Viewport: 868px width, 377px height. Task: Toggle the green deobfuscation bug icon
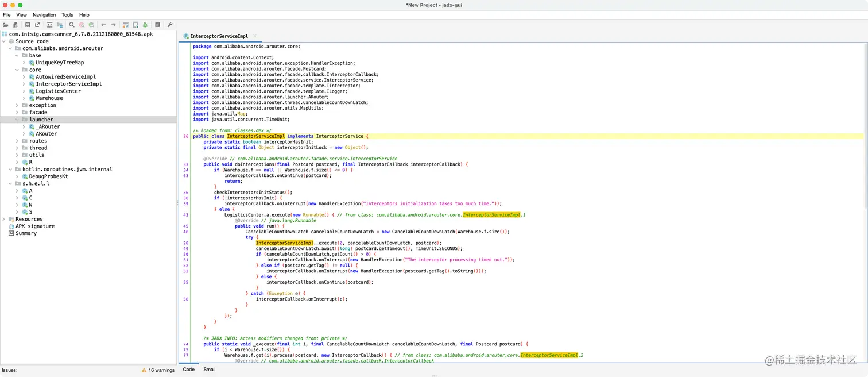(x=145, y=25)
